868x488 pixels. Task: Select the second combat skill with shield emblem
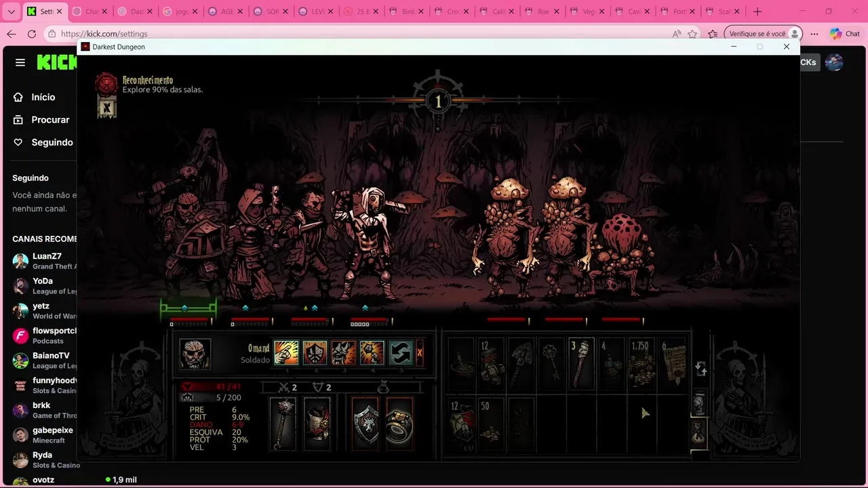(x=315, y=353)
